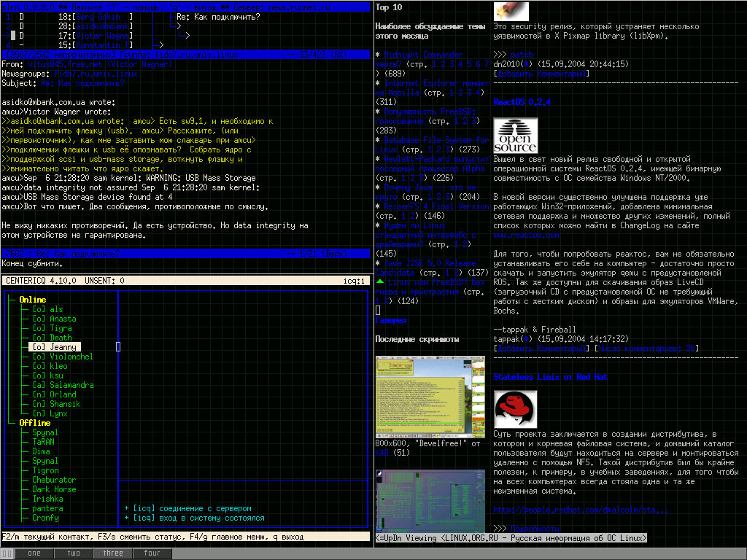Screen dimensions: 747x560
Task: Select contact Orland
Action: (x=54, y=394)
